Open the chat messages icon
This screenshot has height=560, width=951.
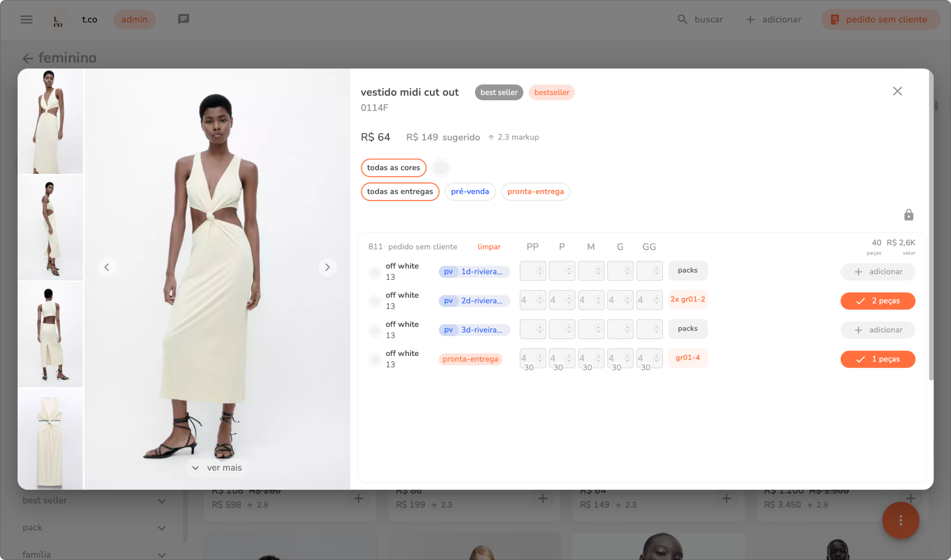(x=183, y=19)
